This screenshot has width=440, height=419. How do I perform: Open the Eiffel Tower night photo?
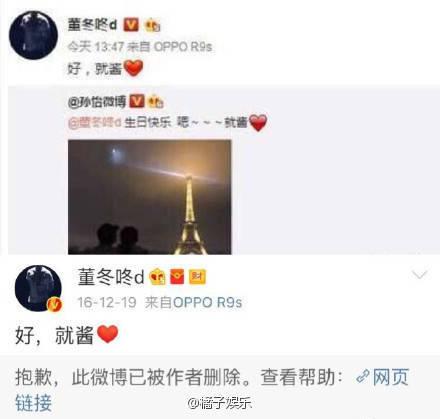pyautogui.click(x=150, y=197)
